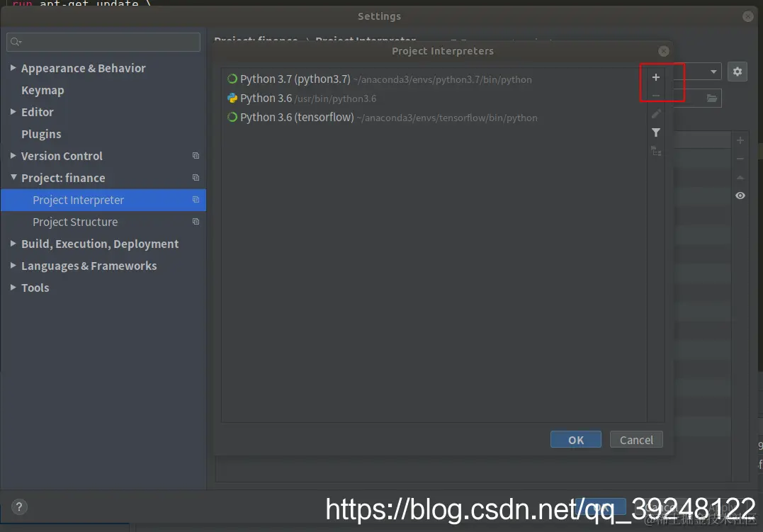Collapse Project: finance section

click(x=13, y=178)
